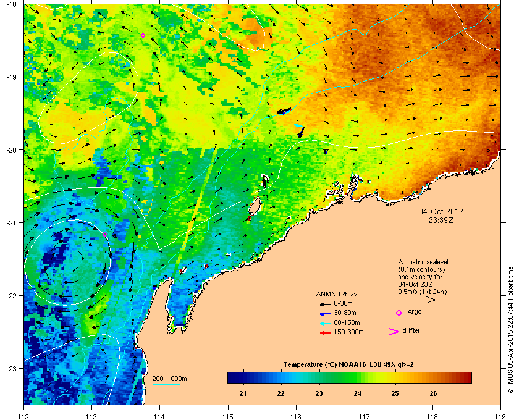Click the 'ANMN 12h av.' legend heading
Screen dimensions: 519x420
(x=337, y=294)
